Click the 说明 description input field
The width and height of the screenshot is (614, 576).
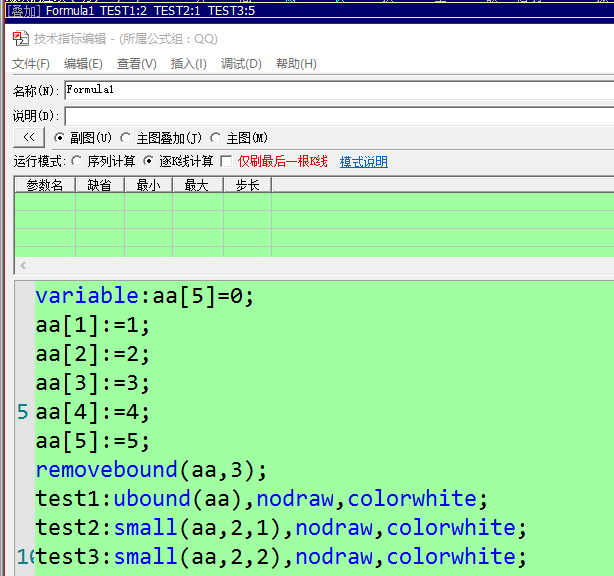[338, 116]
